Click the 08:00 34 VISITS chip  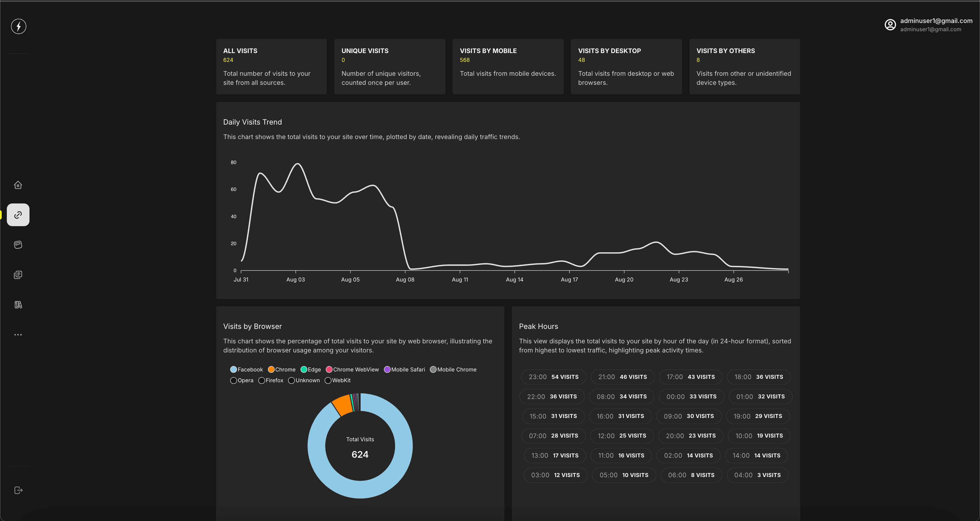pyautogui.click(x=622, y=397)
